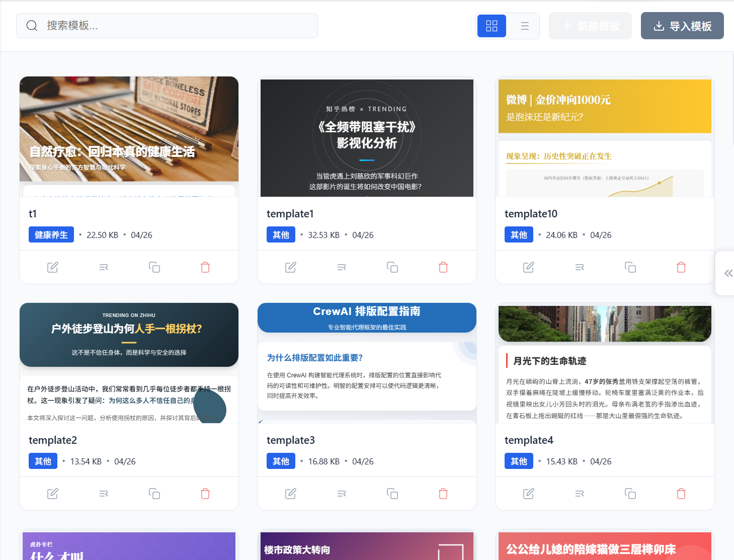This screenshot has height=560, width=734.
Task: Edit template10 using the pencil icon
Action: 529,267
